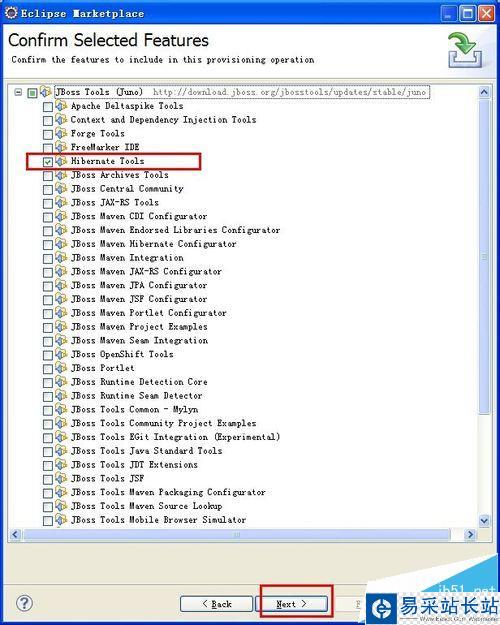Viewport: 500px width, 625px height.
Task: Click the icon beside JBoss Tools Common - Mylyn
Action: 61,409
